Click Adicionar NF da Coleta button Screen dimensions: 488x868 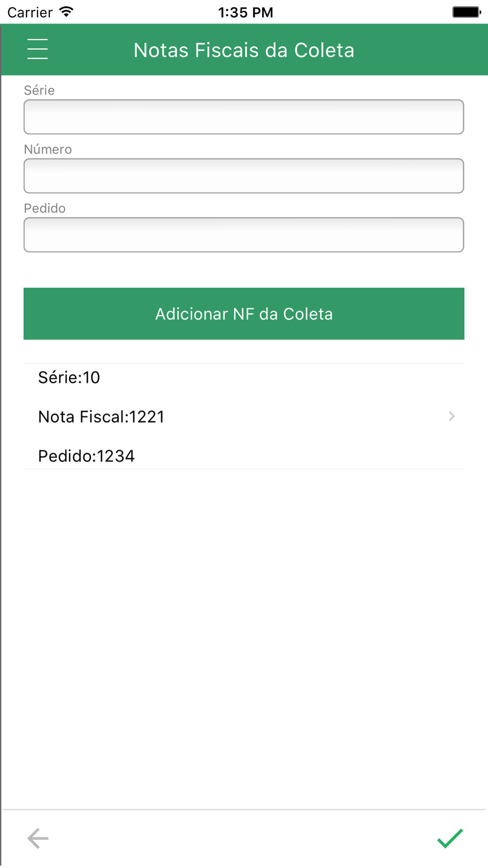coord(244,313)
